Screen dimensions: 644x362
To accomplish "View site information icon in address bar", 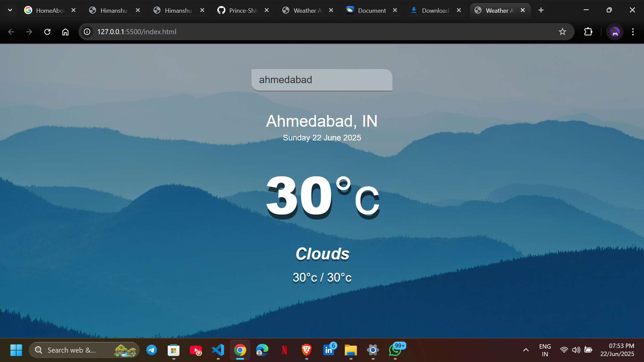I will pyautogui.click(x=87, y=32).
